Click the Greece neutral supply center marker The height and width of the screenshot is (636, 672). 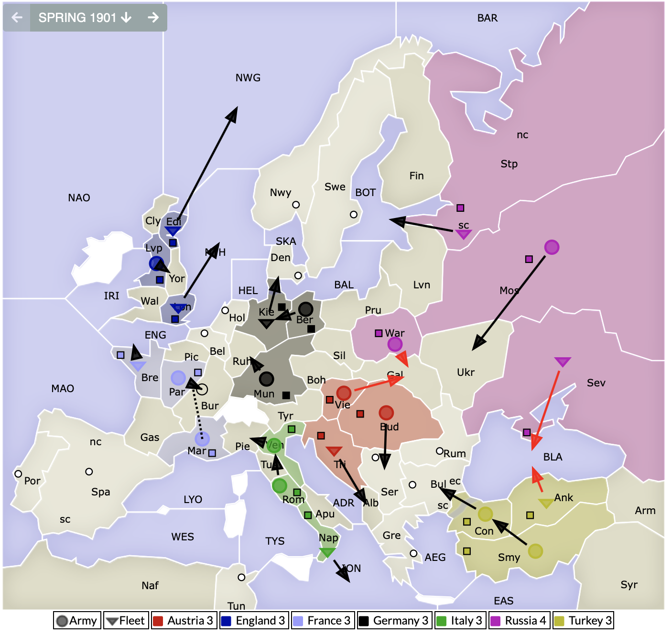click(x=413, y=553)
